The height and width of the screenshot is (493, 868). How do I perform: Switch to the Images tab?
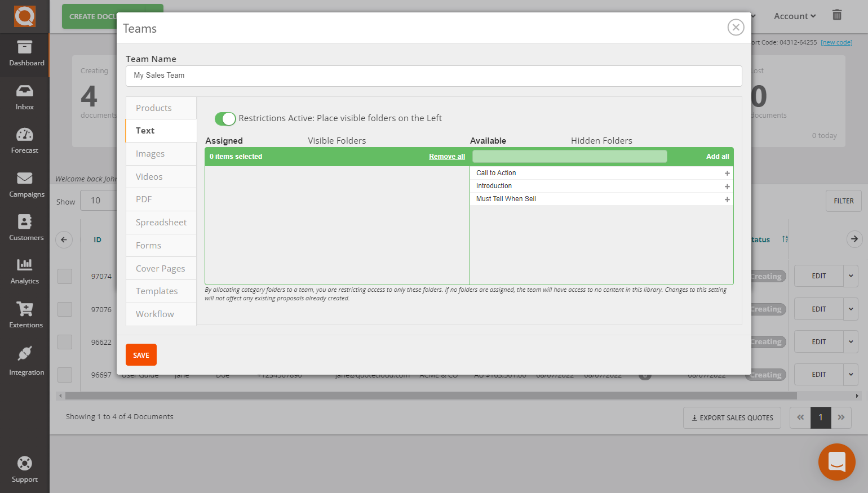(149, 153)
